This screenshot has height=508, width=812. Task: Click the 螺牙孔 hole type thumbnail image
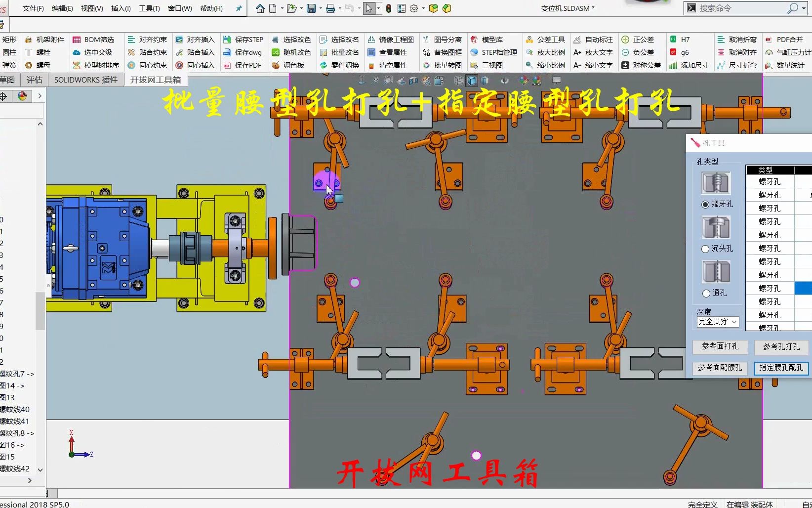pyautogui.click(x=716, y=183)
